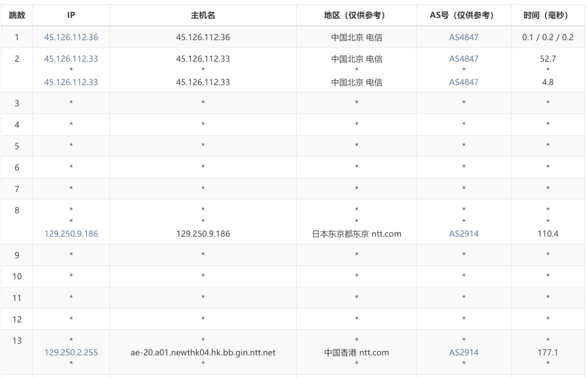Select the 主机名 column header
The width and height of the screenshot is (588, 378).
[203, 15]
